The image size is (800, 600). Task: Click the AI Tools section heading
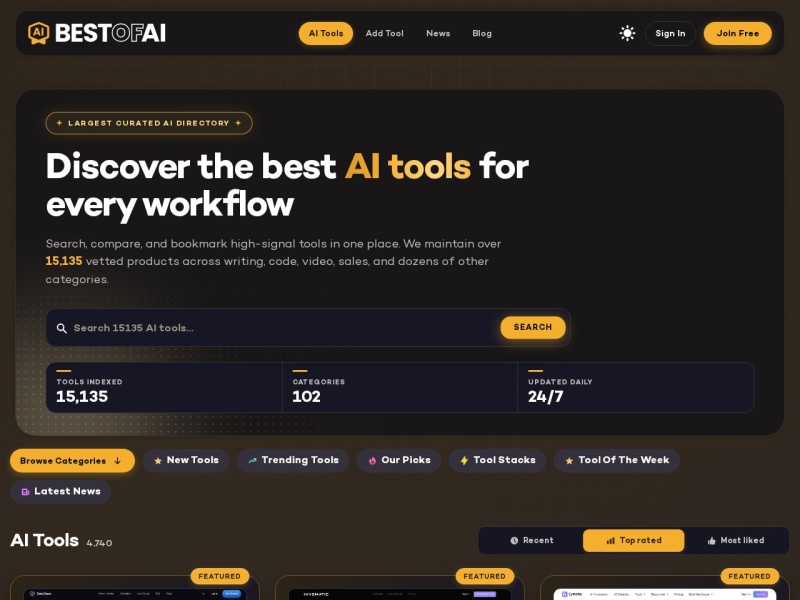(x=44, y=540)
